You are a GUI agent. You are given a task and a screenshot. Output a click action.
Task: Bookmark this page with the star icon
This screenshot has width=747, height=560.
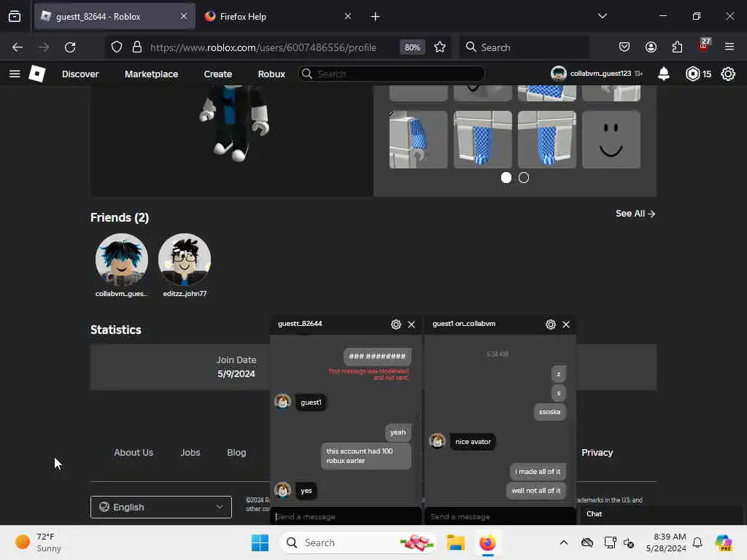tap(440, 47)
